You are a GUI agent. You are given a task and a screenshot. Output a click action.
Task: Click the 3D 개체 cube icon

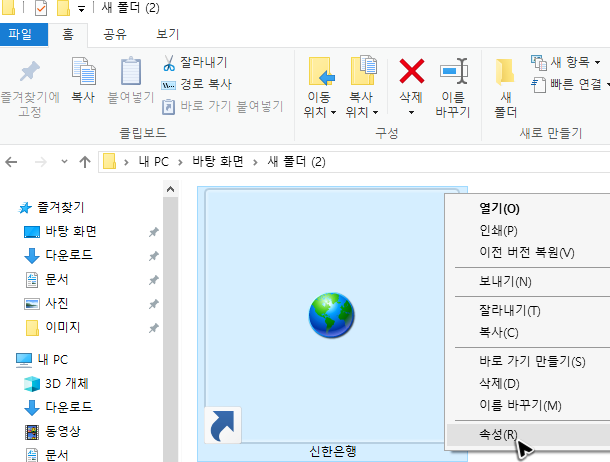point(32,384)
